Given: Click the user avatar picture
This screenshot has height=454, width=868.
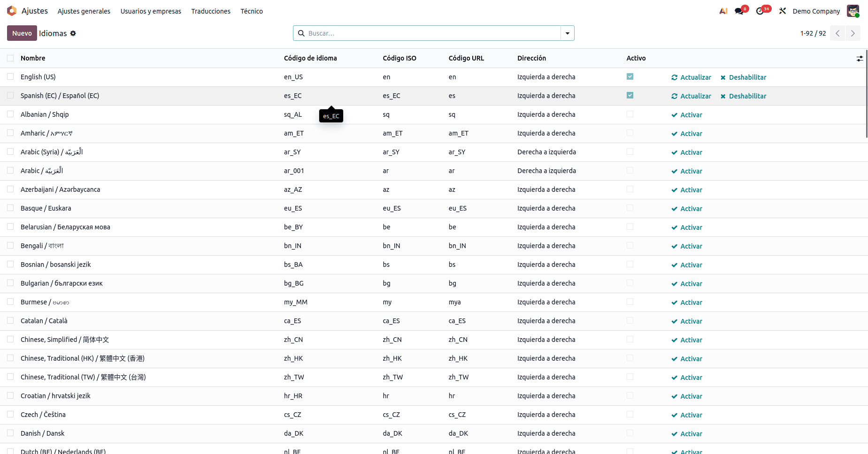Looking at the screenshot, I should [x=853, y=10].
